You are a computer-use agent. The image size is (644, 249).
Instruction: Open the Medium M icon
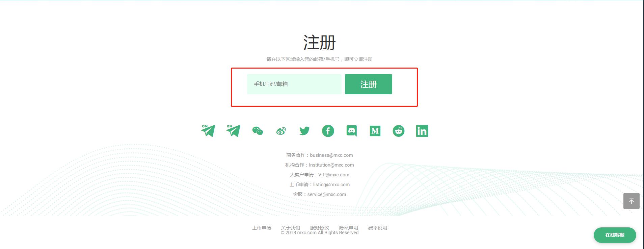pyautogui.click(x=375, y=131)
